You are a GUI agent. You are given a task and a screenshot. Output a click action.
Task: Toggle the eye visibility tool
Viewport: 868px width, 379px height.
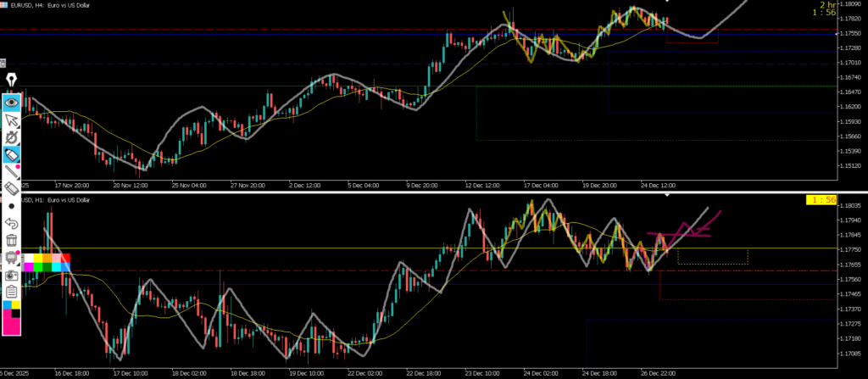pyautogui.click(x=12, y=102)
